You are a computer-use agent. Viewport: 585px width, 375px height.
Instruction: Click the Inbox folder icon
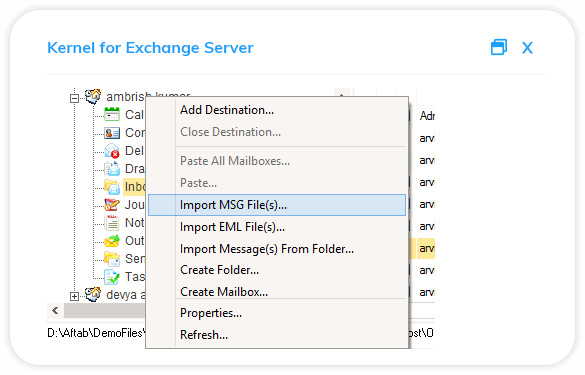pyautogui.click(x=112, y=187)
